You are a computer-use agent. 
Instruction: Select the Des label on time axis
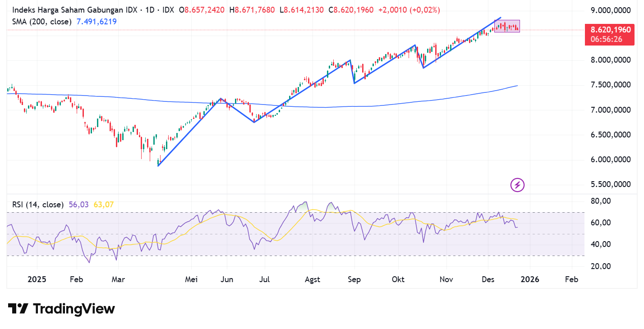click(x=488, y=279)
